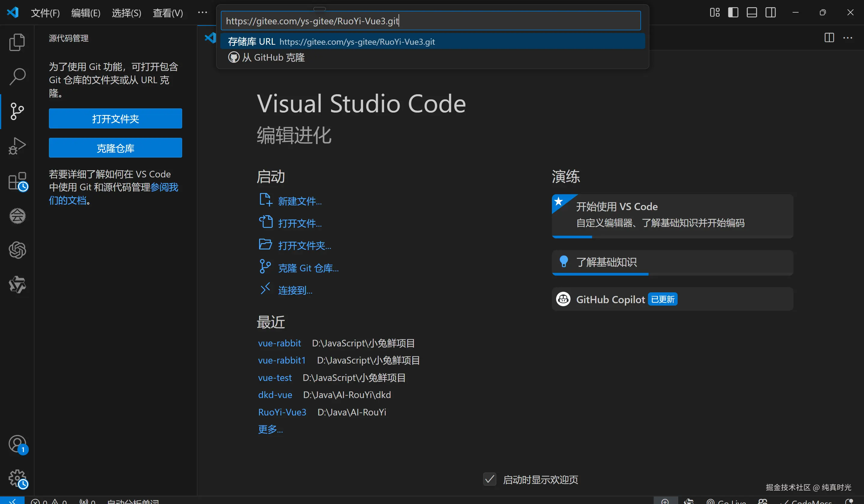Toggle the secondary side bar button
Screen dimensions: 864x504
pyautogui.click(x=770, y=13)
